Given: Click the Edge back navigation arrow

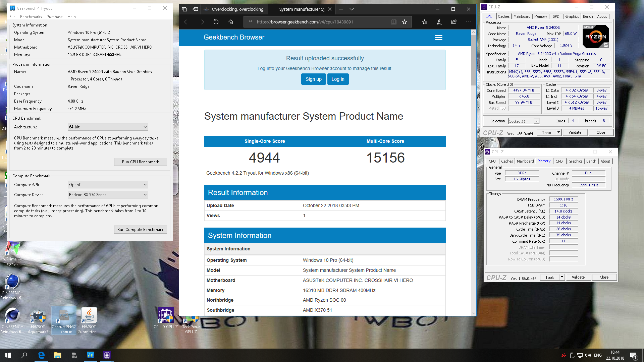Looking at the screenshot, I should pyautogui.click(x=187, y=22).
